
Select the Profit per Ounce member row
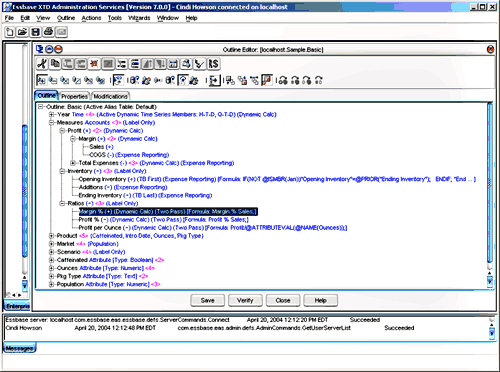pos(213,228)
